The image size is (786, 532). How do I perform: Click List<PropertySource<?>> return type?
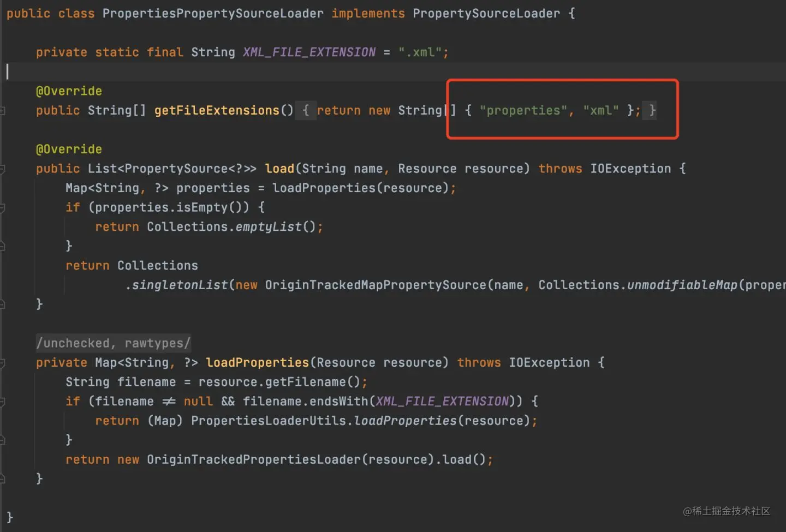(172, 169)
